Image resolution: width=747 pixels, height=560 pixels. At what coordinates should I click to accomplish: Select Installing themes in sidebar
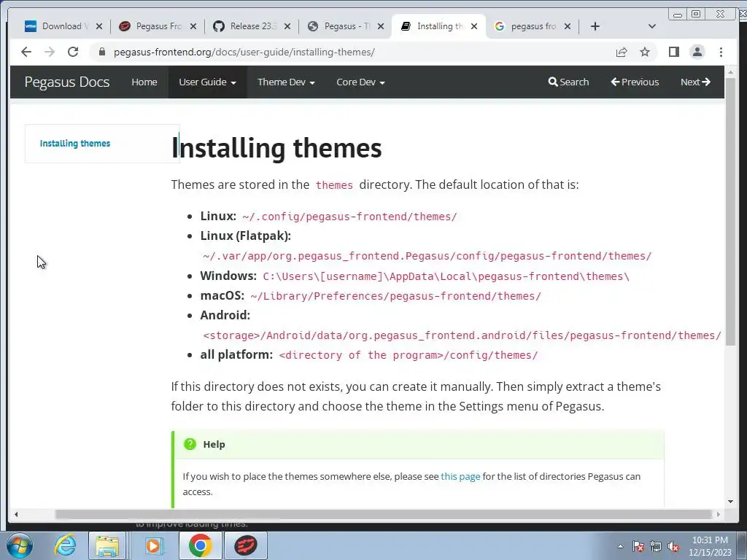75,144
